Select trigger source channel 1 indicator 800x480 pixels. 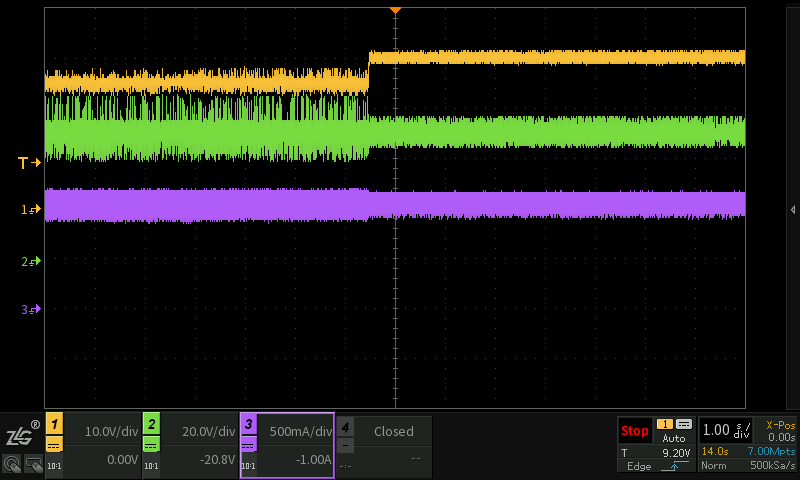pos(665,424)
